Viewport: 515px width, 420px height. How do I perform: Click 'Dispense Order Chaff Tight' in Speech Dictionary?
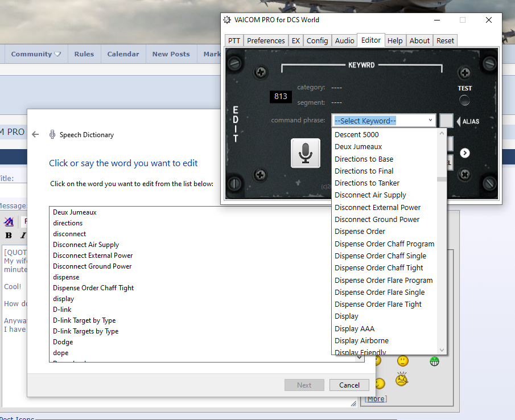tap(93, 288)
